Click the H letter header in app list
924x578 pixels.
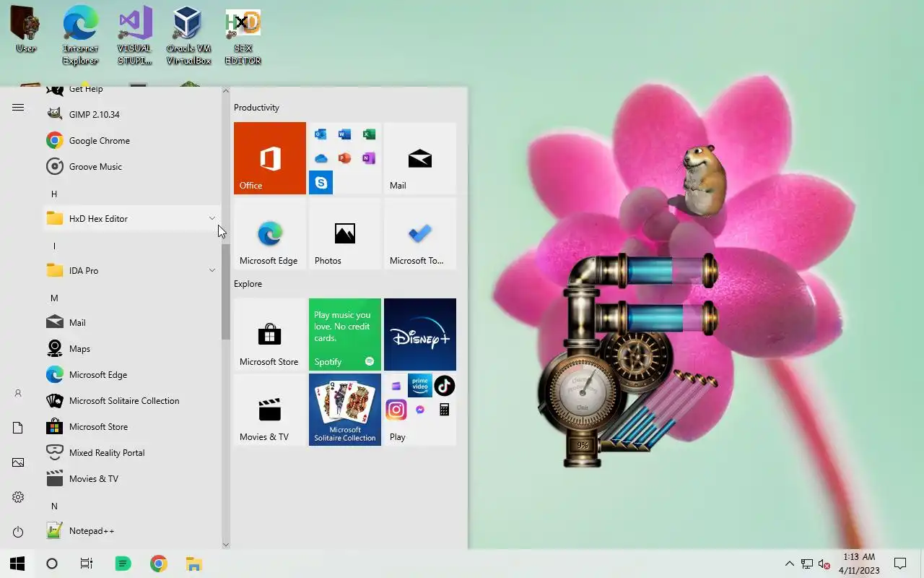[x=54, y=194]
